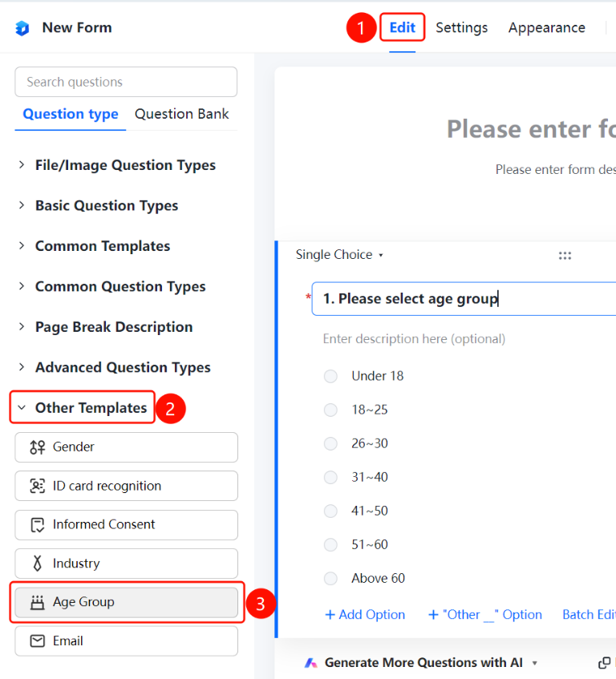This screenshot has height=679, width=616.
Task: Click the Email envelope icon
Action: pyautogui.click(x=37, y=641)
